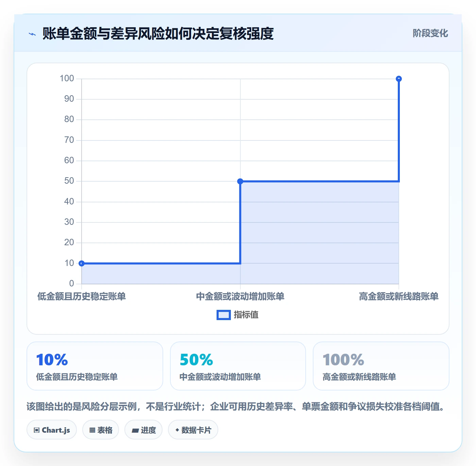Click x-axis label 中金额或波动增加账单
This screenshot has width=476, height=466.
pyautogui.click(x=240, y=297)
